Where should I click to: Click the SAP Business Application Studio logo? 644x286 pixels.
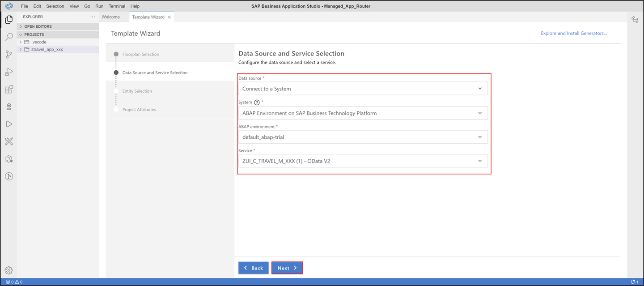point(9,6)
